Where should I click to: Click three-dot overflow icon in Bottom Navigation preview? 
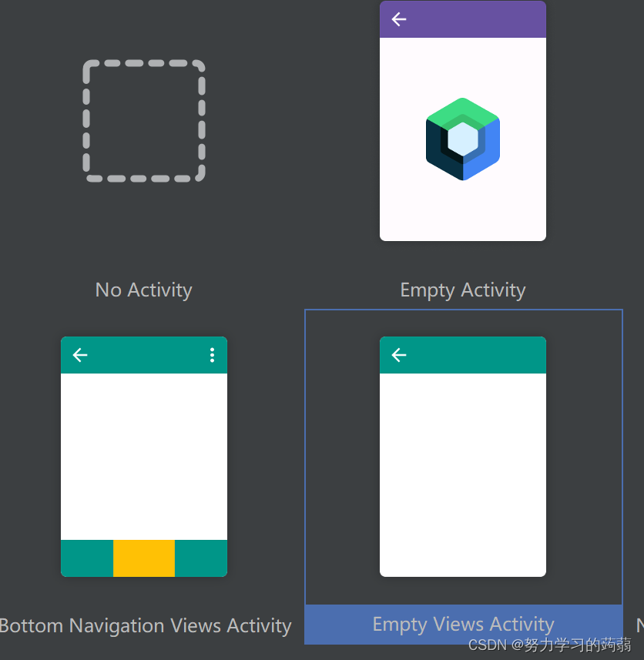tap(212, 355)
